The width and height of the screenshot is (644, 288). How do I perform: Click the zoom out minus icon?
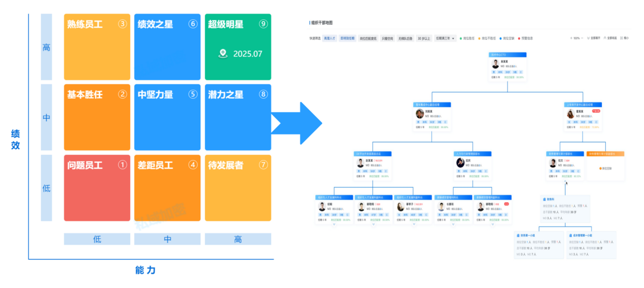[x=582, y=38]
